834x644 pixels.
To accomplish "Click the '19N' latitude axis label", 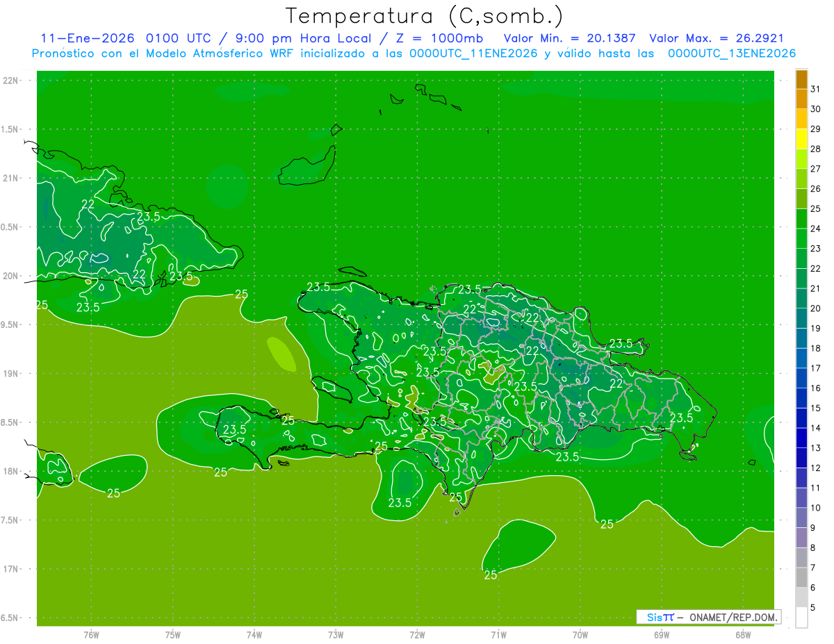I will pos(11,373).
